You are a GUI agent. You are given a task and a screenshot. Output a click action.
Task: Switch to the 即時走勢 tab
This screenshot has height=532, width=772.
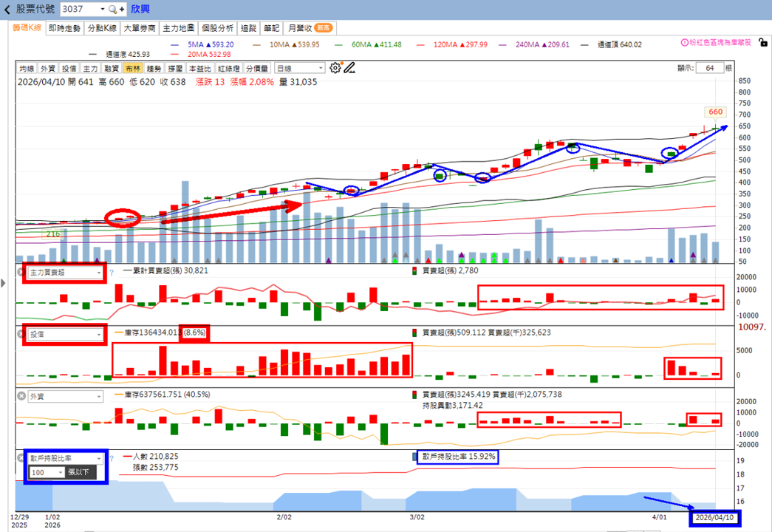point(64,29)
